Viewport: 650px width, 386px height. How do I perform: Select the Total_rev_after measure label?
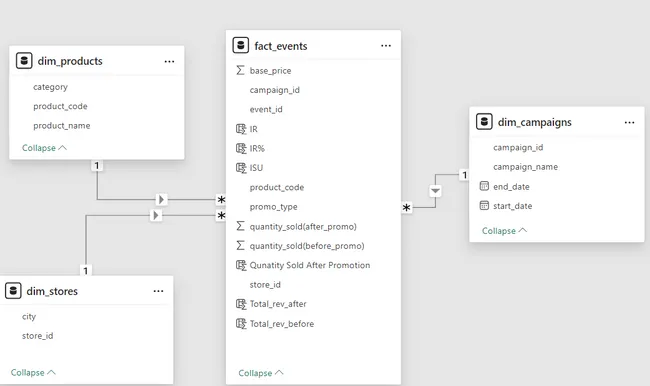coord(278,304)
